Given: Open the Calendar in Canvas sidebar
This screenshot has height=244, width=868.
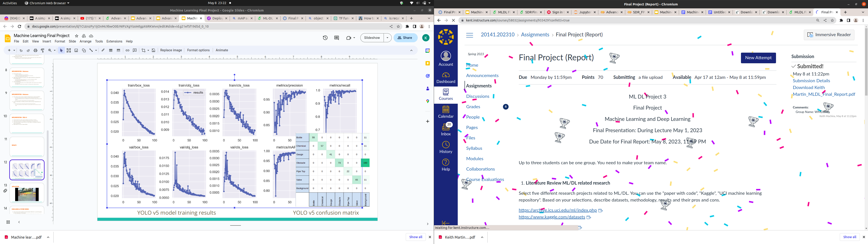Looking at the screenshot, I should [446, 112].
